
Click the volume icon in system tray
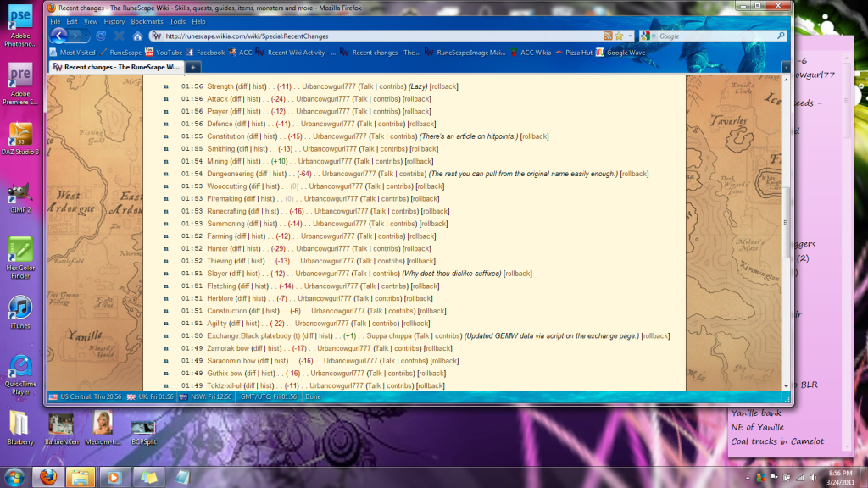coord(813,478)
